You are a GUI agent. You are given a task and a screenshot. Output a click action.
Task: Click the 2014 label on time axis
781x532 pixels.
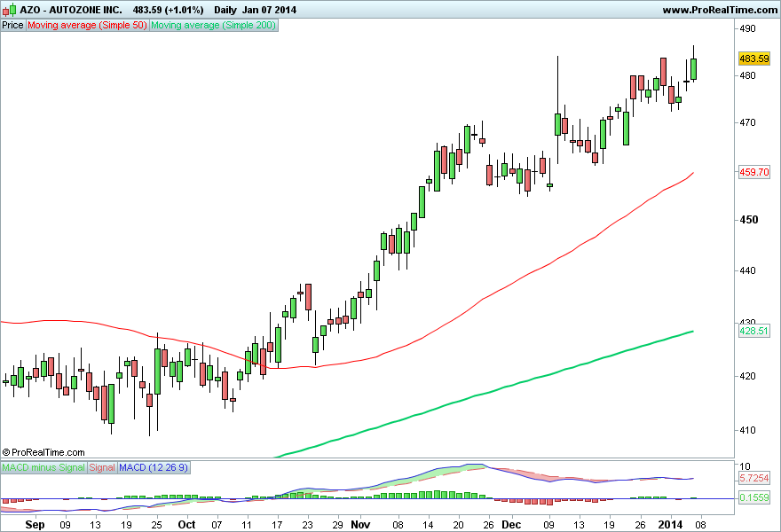670,525
